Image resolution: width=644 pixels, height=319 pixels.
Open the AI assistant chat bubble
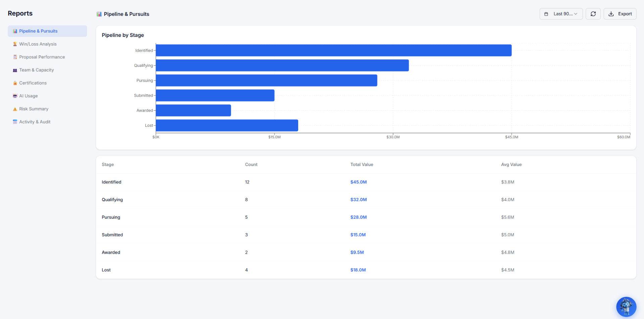626,307
